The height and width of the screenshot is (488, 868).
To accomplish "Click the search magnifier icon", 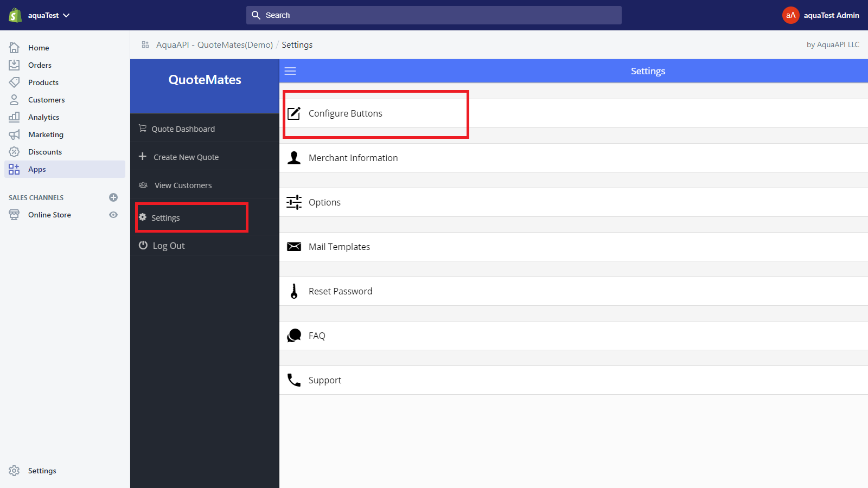I will (256, 15).
